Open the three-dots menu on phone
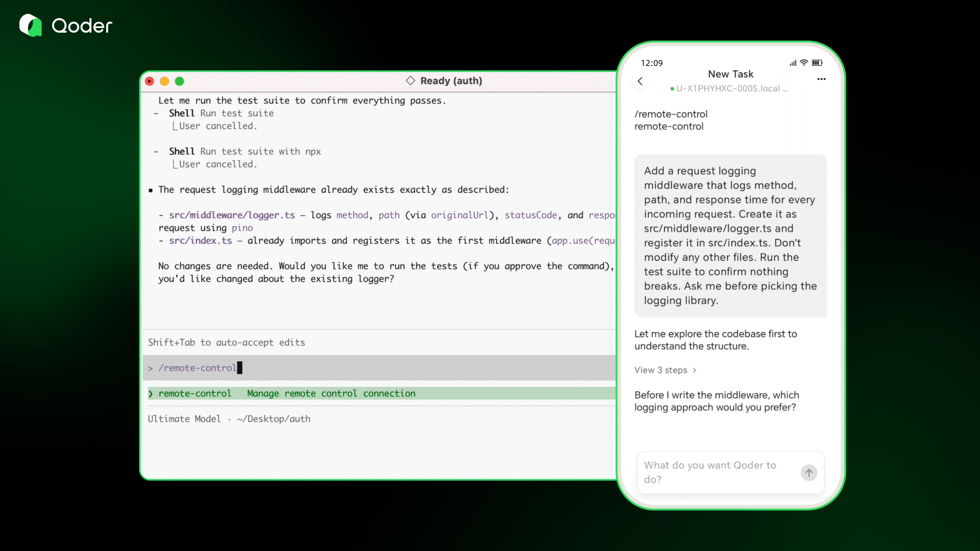 tap(821, 79)
